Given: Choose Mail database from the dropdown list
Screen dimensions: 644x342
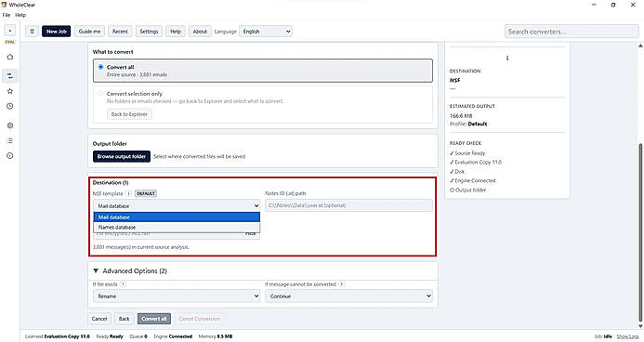Looking at the screenshot, I should [x=177, y=217].
